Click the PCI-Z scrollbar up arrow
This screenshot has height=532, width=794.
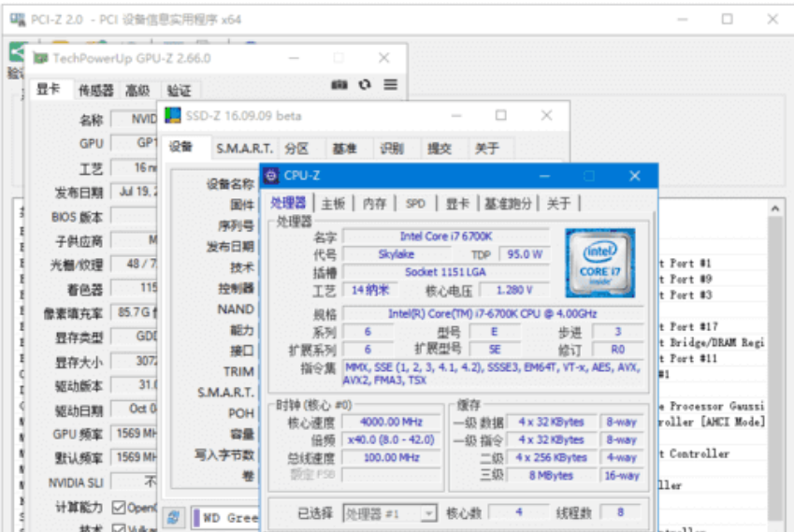tap(775, 208)
